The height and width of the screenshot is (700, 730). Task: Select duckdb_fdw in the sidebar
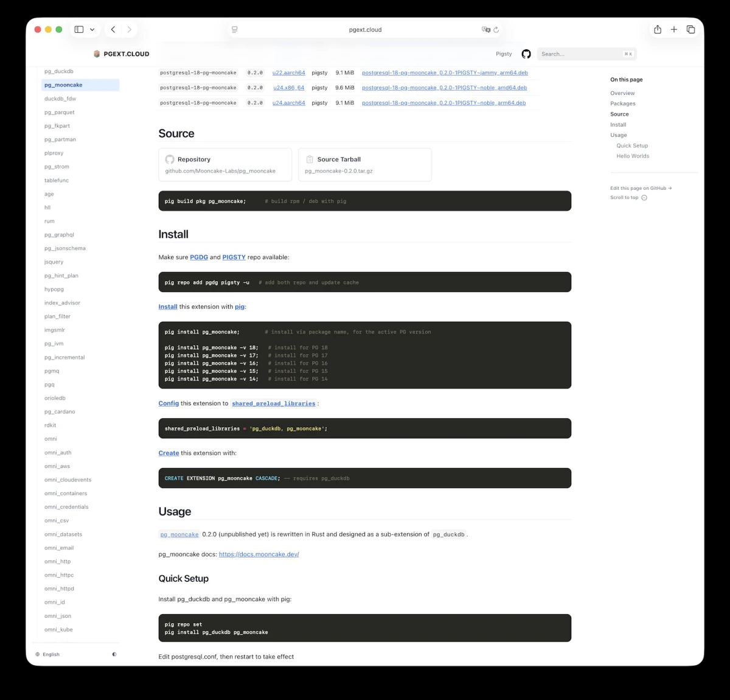(60, 99)
